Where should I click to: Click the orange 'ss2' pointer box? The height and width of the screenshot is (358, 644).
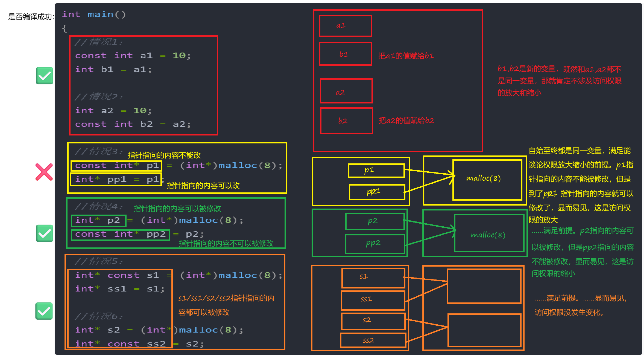click(x=373, y=340)
